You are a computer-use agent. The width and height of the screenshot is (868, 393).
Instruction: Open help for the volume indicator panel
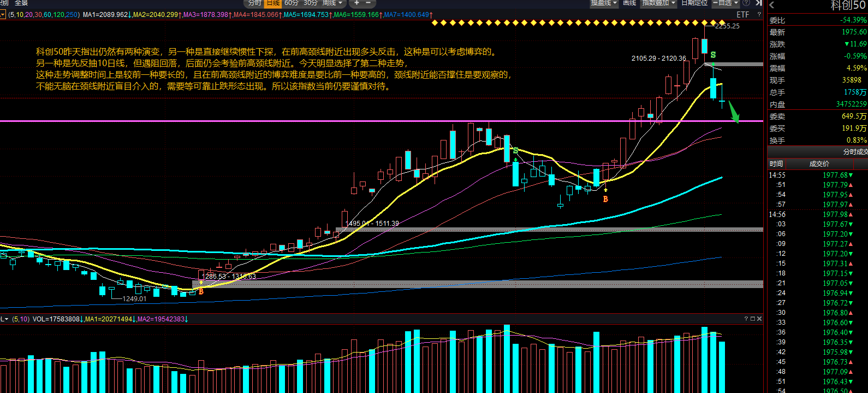click(746, 319)
